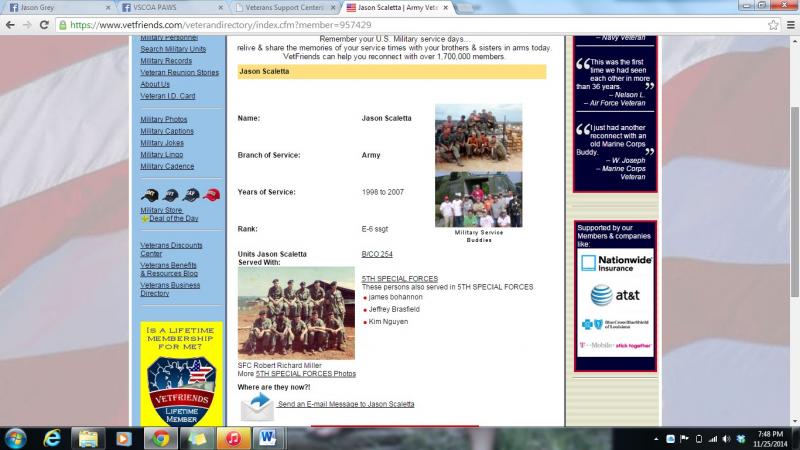
Task: Click the address bar URL field
Action: coord(400,24)
